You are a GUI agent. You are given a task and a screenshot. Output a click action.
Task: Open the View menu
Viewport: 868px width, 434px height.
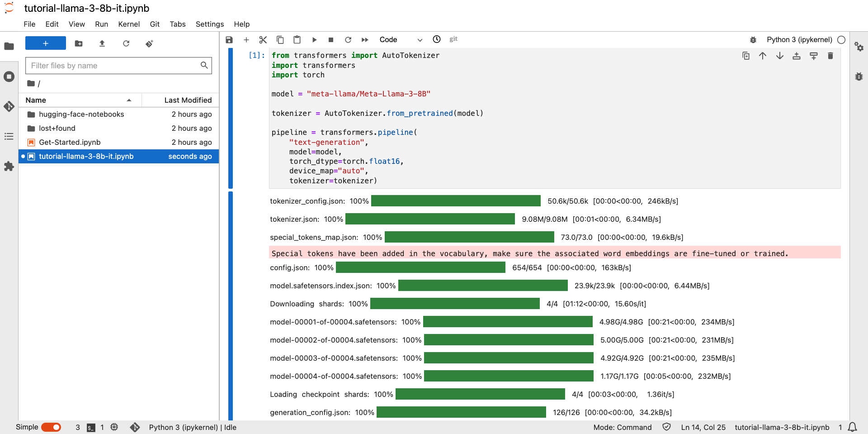[x=77, y=24]
